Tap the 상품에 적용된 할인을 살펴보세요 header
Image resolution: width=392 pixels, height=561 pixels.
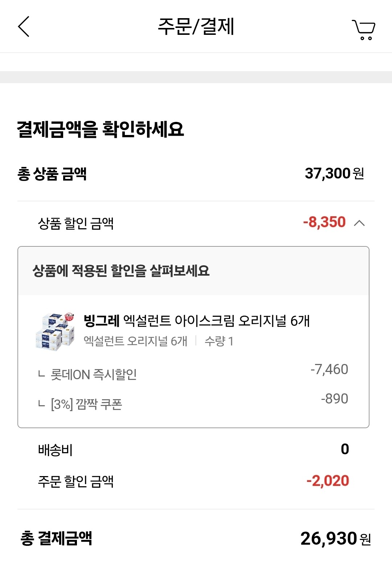click(121, 271)
